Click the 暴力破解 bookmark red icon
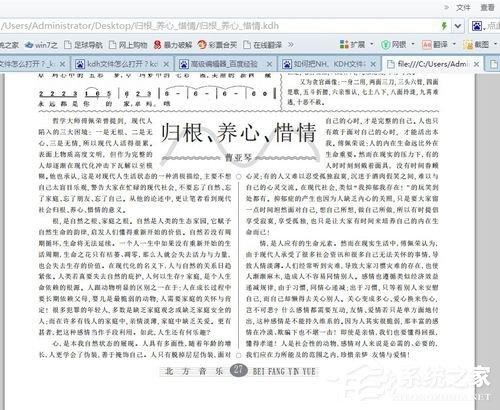 pyautogui.click(x=157, y=45)
